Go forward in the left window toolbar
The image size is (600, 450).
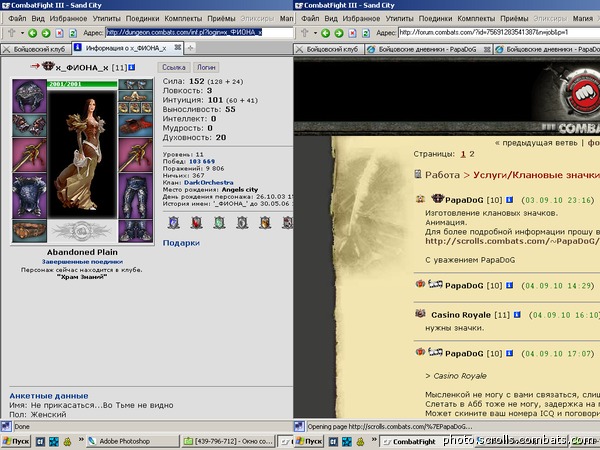pos(46,33)
